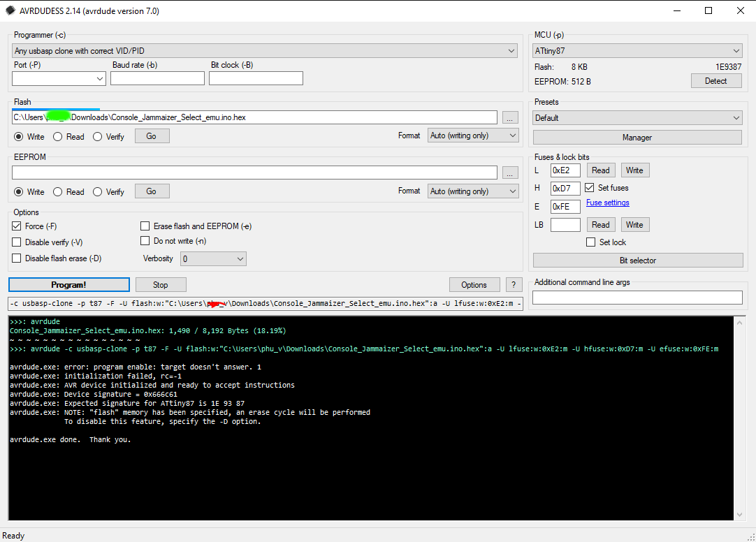
Task: Click the ? help button
Action: pos(514,285)
